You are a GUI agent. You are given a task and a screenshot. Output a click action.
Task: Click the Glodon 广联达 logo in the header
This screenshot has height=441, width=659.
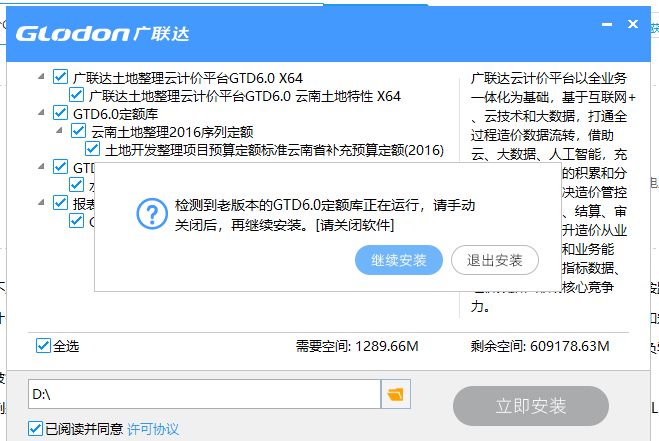click(103, 34)
